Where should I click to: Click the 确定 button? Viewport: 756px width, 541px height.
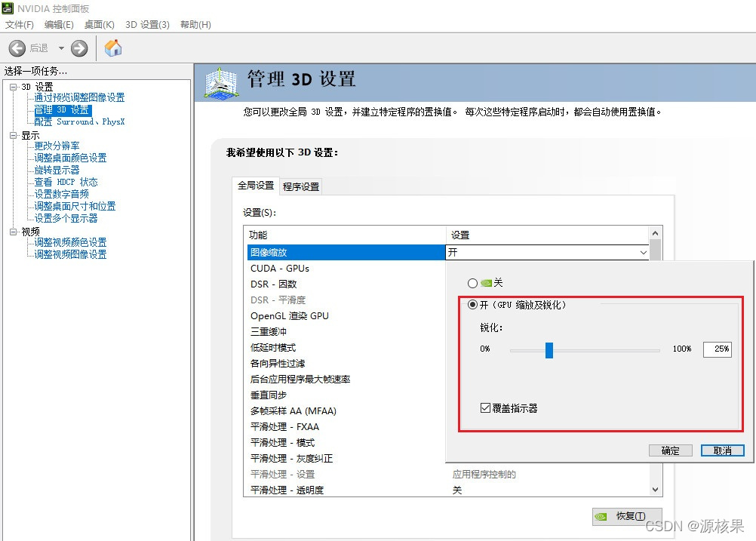pyautogui.click(x=671, y=450)
